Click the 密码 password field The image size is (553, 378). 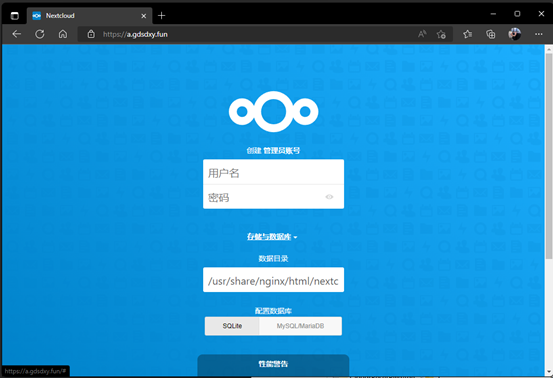point(273,197)
